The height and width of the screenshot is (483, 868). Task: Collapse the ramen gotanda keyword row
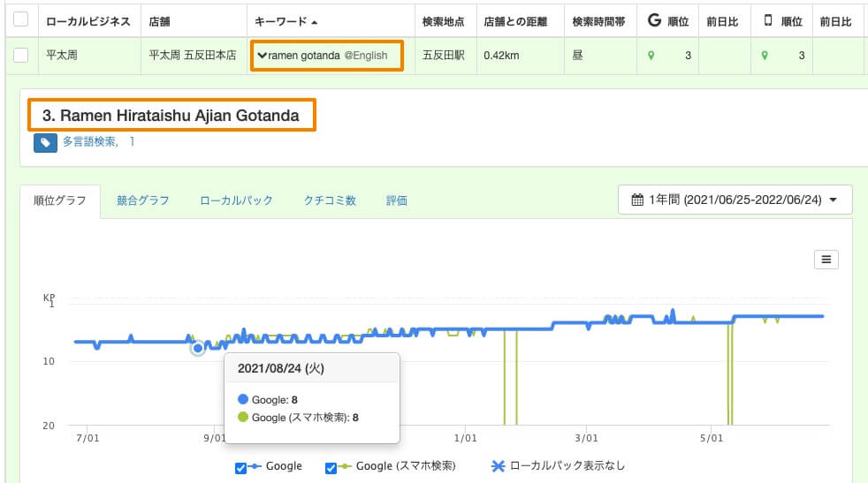[262, 56]
